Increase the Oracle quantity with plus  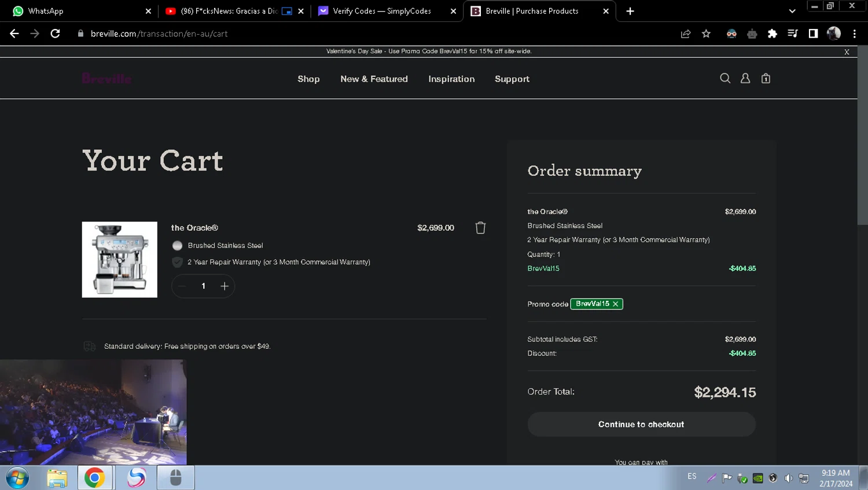225,286
